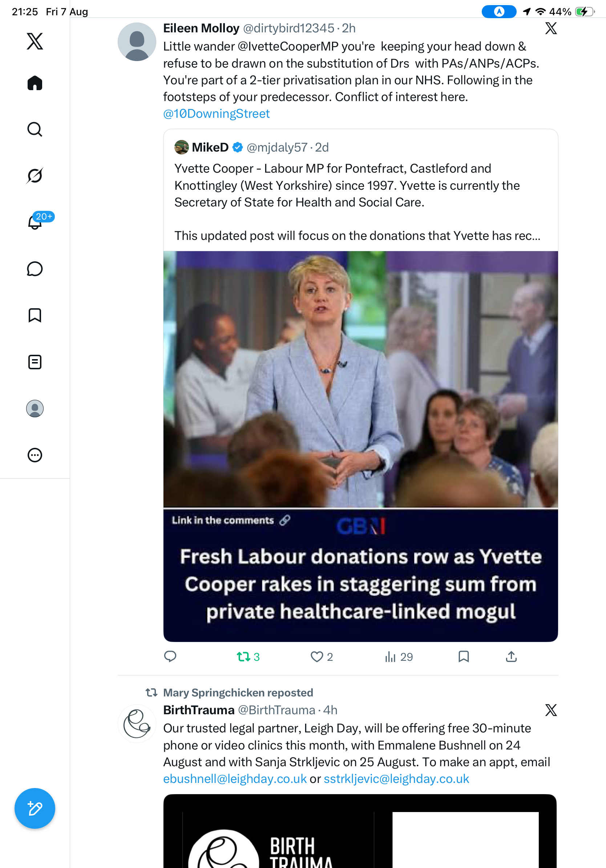This screenshot has height=868, width=606.
Task: Toggle bookmark on Eileen Molloy's post
Action: tap(464, 657)
